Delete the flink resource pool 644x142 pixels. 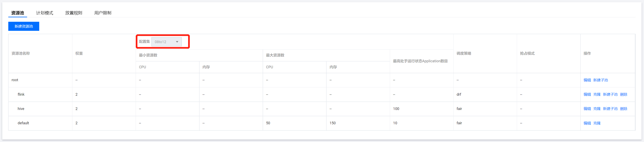click(624, 94)
